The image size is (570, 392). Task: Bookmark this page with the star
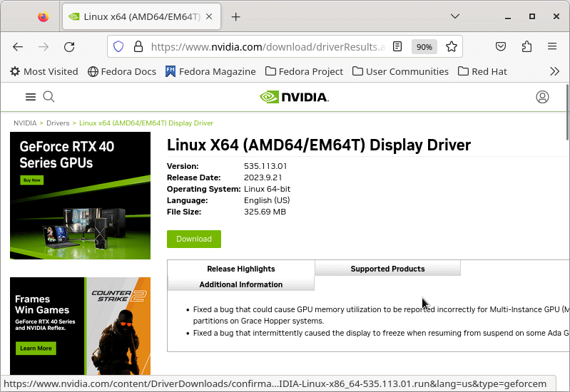(452, 46)
